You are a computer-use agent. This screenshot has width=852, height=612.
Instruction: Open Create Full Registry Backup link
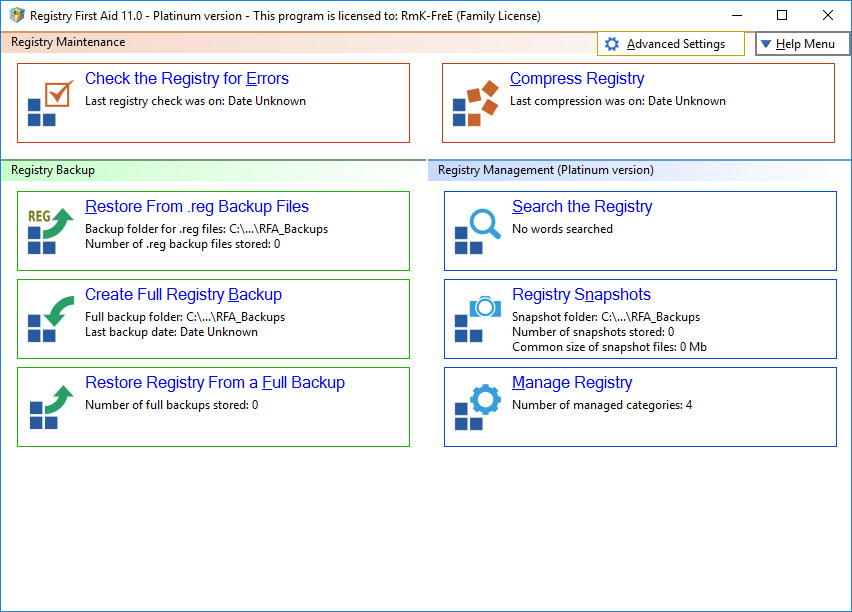(183, 295)
